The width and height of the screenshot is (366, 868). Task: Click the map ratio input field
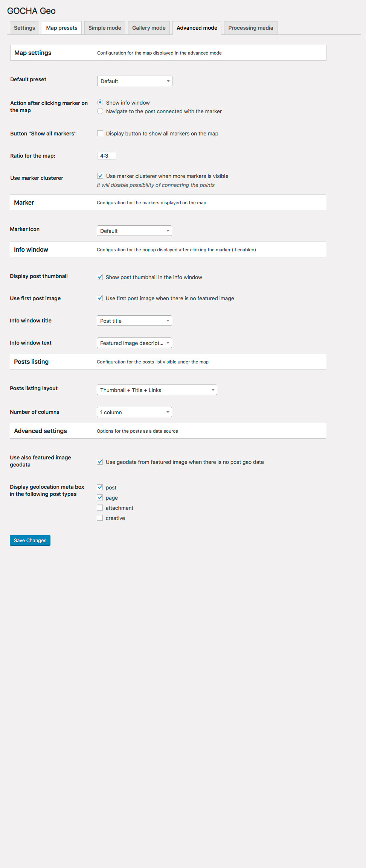(107, 156)
